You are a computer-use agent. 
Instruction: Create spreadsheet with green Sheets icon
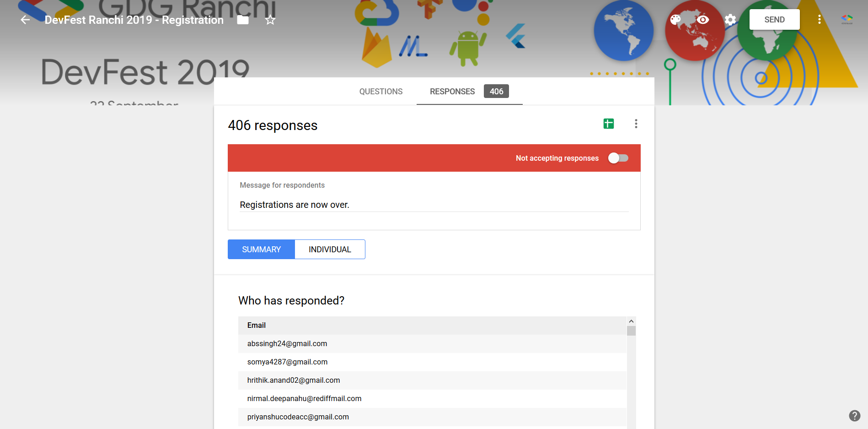click(608, 124)
